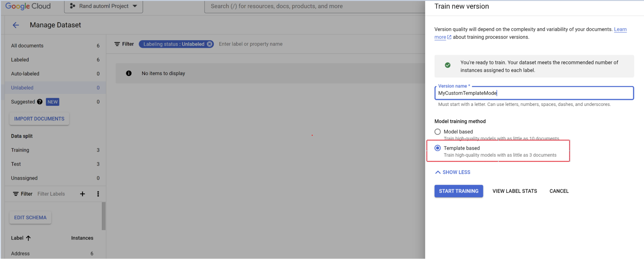Click into the Version name field

pyautogui.click(x=534, y=93)
